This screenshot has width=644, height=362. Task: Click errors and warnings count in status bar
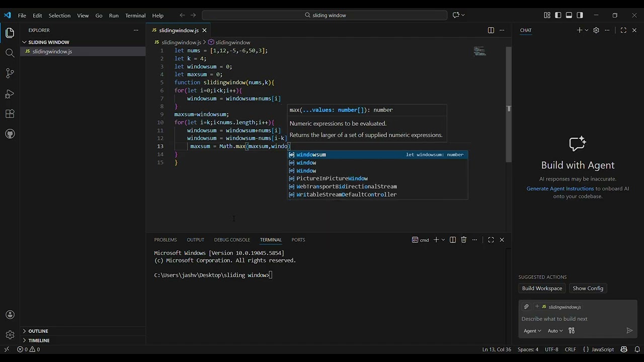pyautogui.click(x=28, y=349)
